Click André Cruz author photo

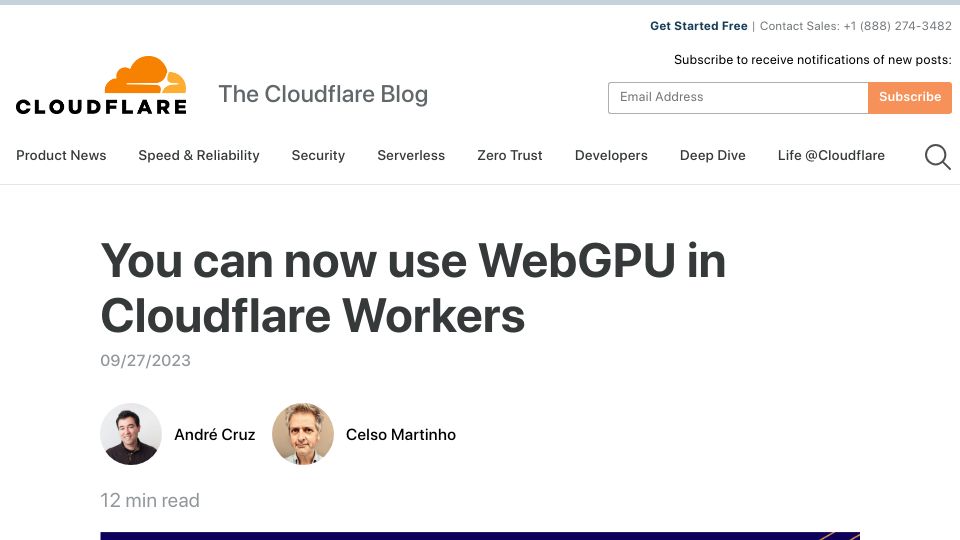(131, 434)
